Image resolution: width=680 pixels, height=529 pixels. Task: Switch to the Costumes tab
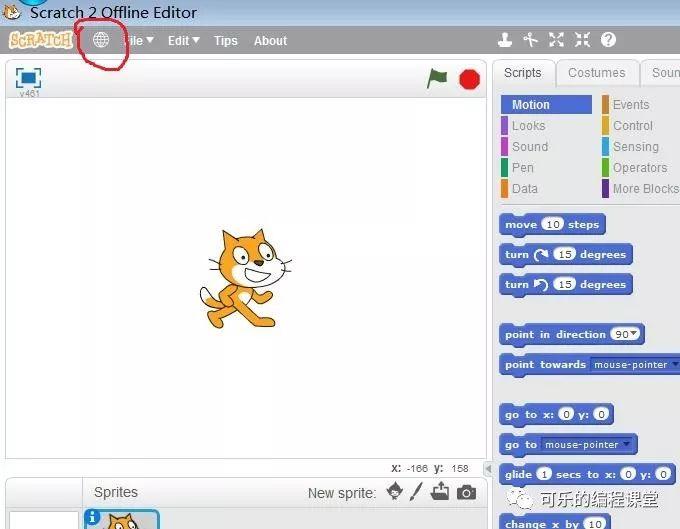tap(597, 73)
